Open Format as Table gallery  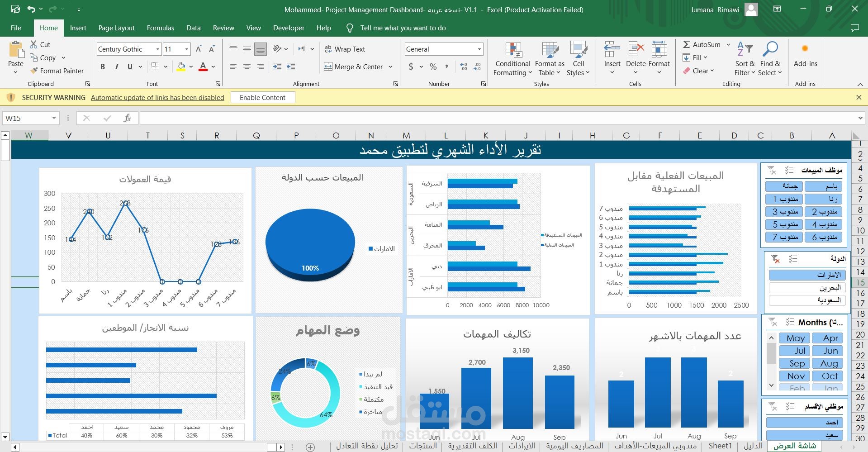pos(550,59)
